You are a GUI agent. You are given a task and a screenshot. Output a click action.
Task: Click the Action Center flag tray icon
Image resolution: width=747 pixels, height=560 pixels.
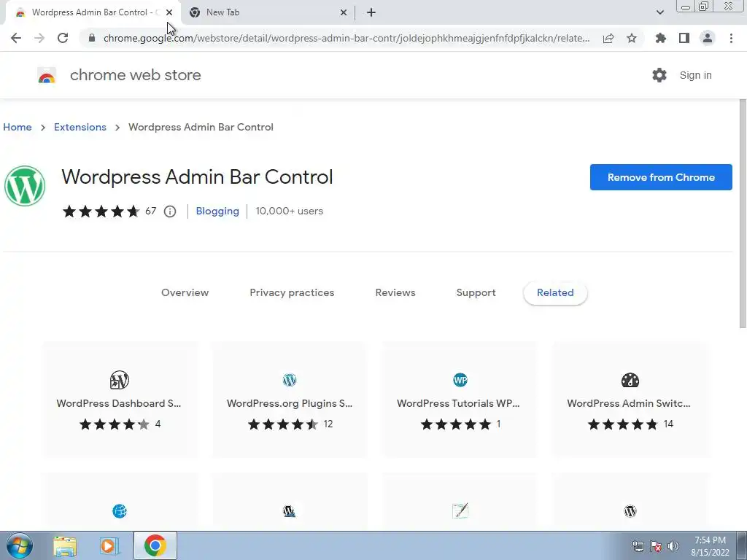point(656,546)
